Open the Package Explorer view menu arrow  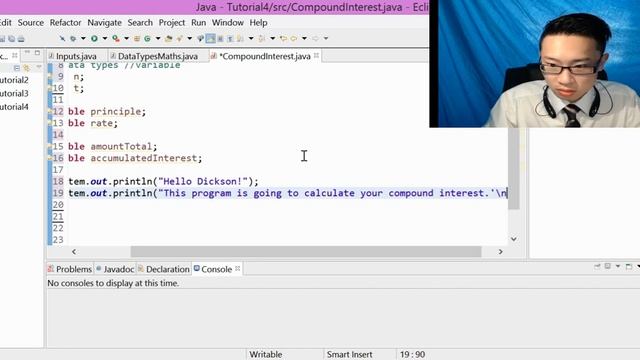[39, 67]
